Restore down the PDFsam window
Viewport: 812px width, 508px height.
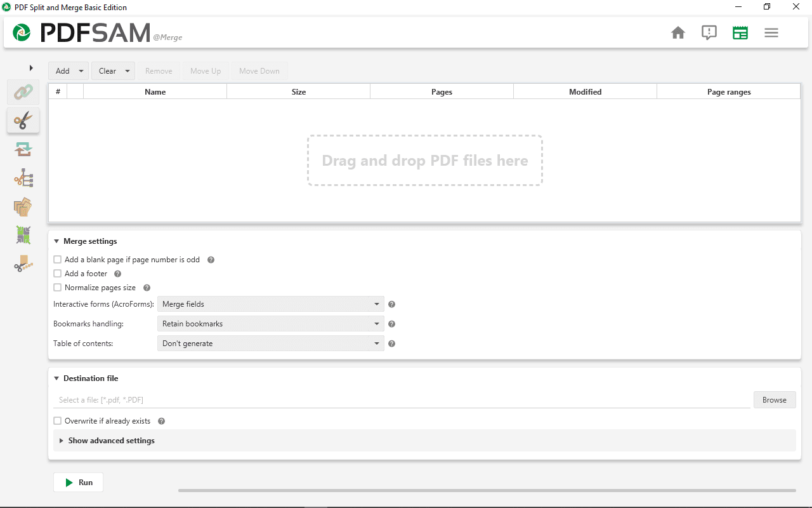pos(767,7)
